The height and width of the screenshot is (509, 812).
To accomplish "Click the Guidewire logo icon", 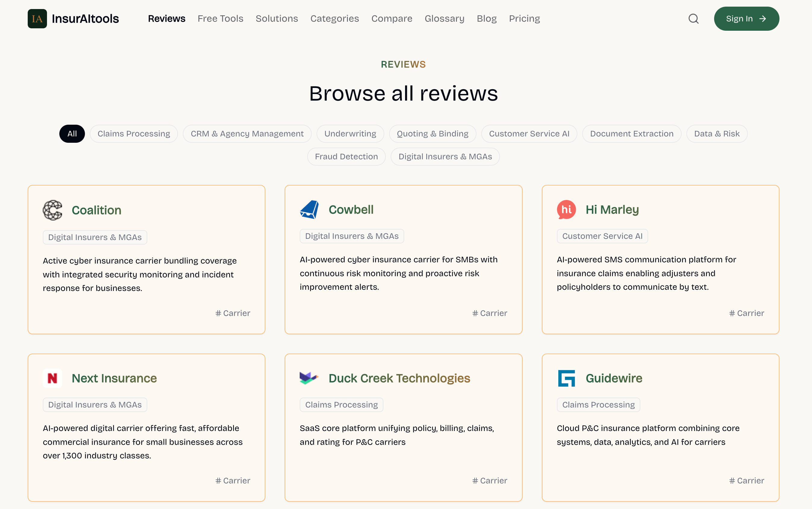I will [566, 378].
